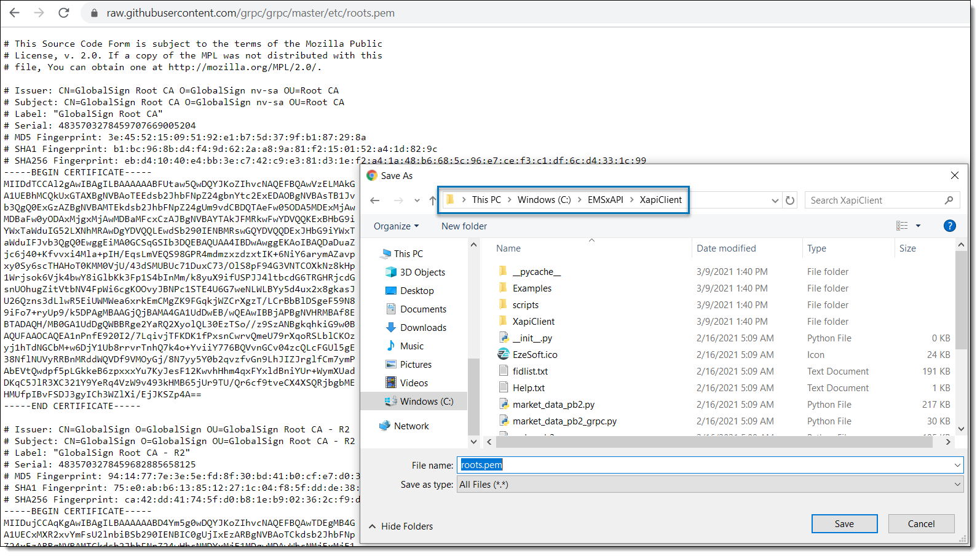Image resolution: width=980 pixels, height=556 pixels.
Task: Refresh the XapiClient folder view
Action: point(790,201)
